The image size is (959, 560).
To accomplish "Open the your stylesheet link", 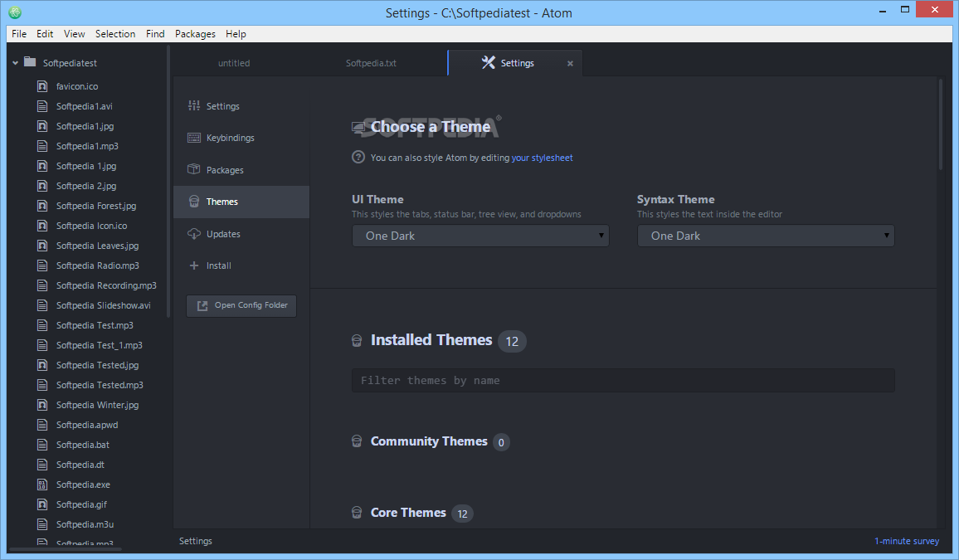I will coord(542,158).
